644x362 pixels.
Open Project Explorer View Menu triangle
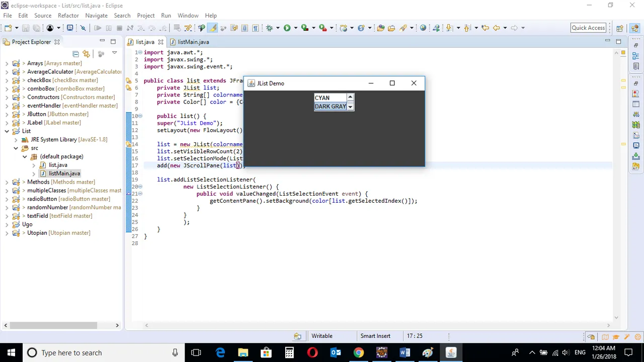114,53
